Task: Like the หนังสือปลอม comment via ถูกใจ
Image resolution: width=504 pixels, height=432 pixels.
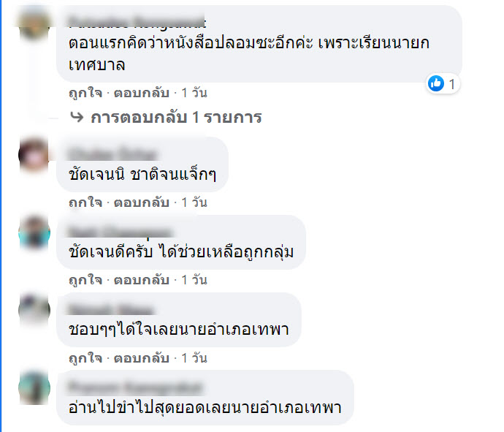Action: [85, 93]
